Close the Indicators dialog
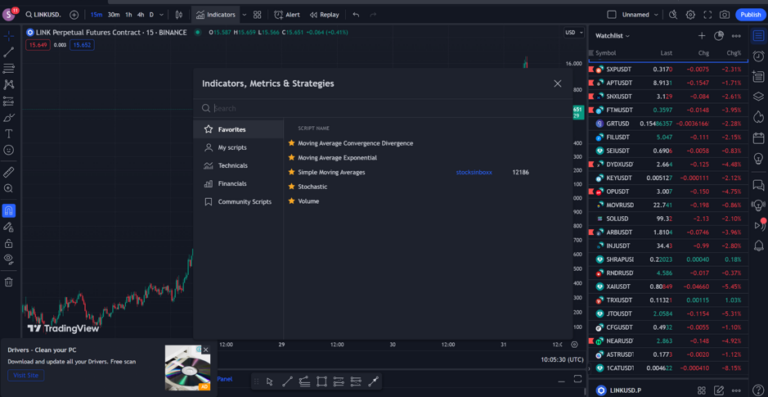 coord(557,84)
